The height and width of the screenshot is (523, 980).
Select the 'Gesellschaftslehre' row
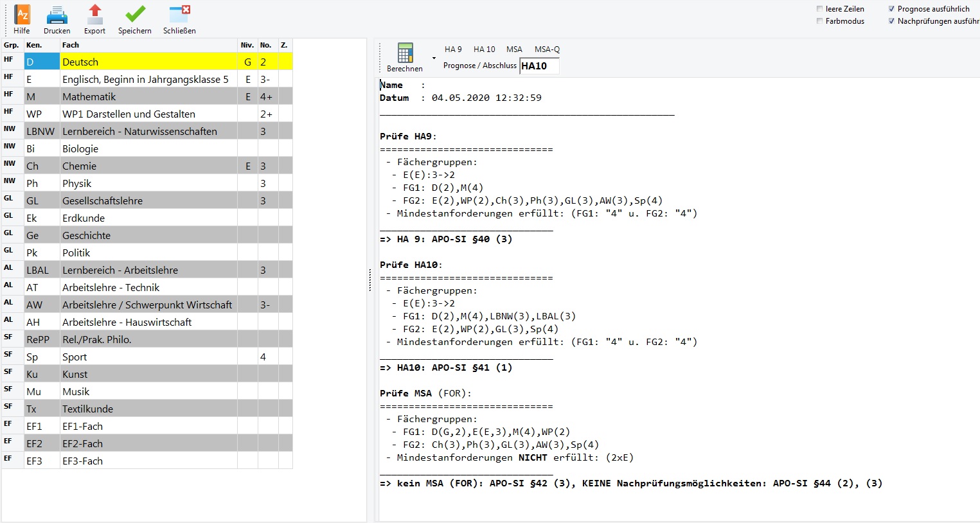[x=147, y=200]
